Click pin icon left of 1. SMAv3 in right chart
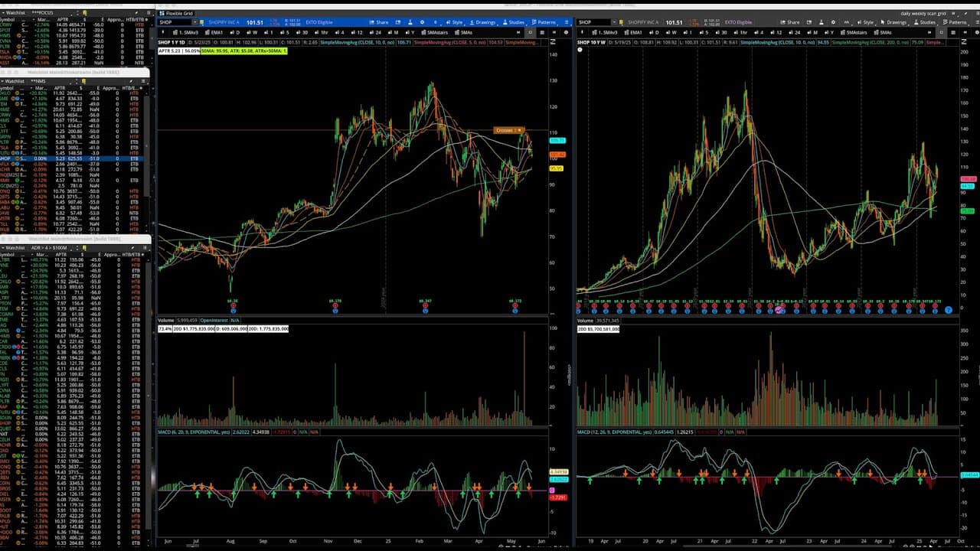Screen dimensions: 980x551 pos(582,32)
